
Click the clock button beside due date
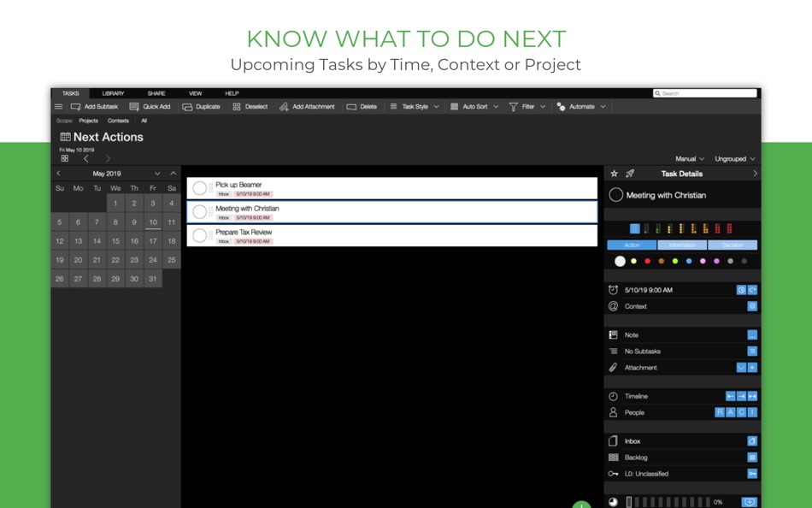coord(741,290)
